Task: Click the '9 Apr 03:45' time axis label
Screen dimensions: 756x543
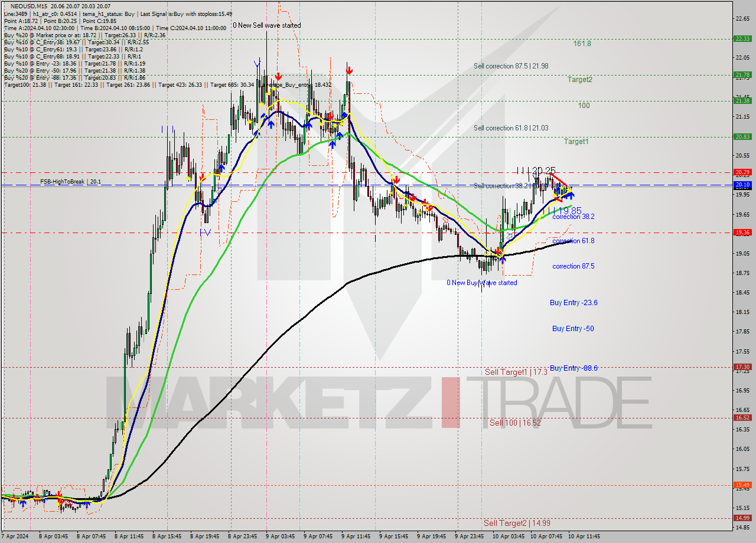Action: coord(281,537)
